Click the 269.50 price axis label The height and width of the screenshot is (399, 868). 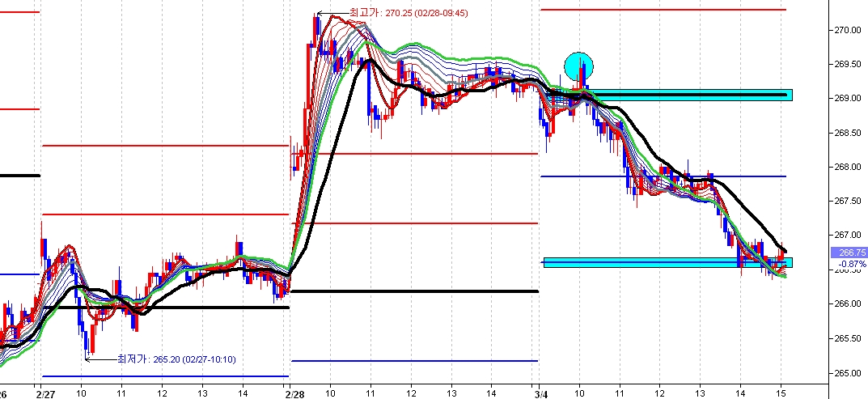pos(847,64)
